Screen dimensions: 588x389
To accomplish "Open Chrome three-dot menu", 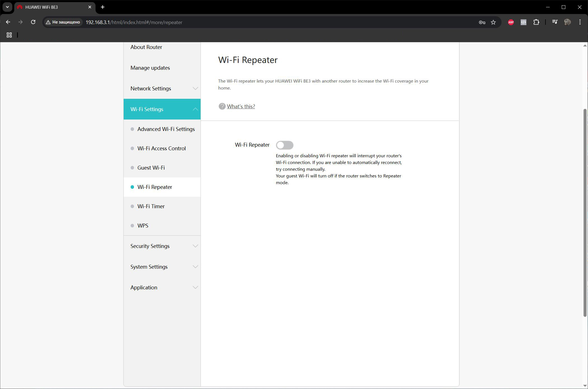I will [x=580, y=22].
